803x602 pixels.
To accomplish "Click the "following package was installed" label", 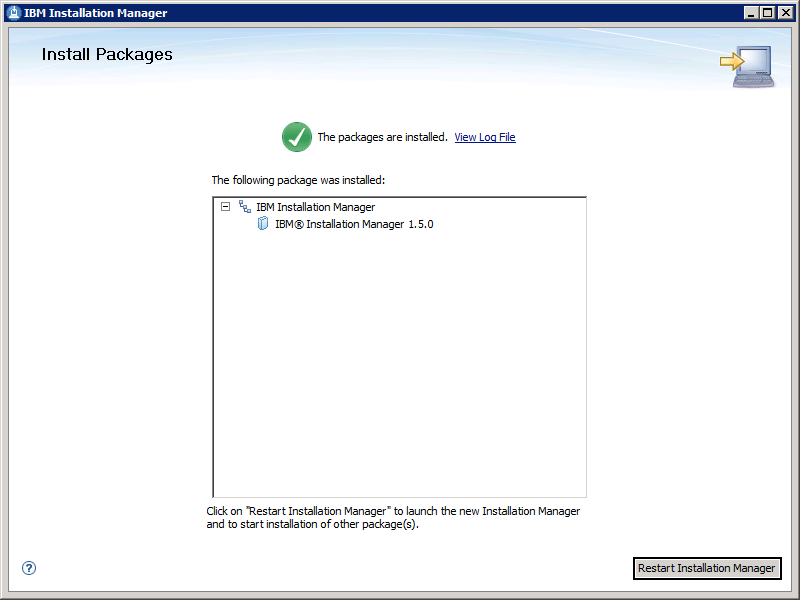I will (298, 180).
